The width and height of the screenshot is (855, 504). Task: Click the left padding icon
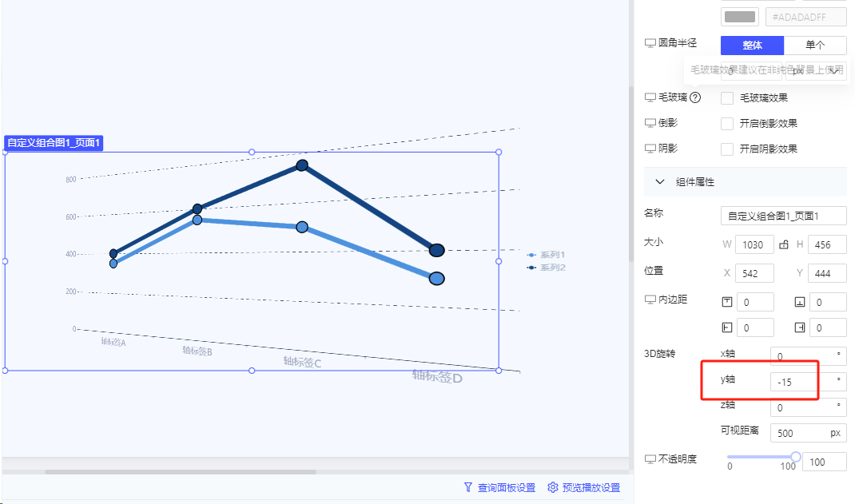(727, 327)
